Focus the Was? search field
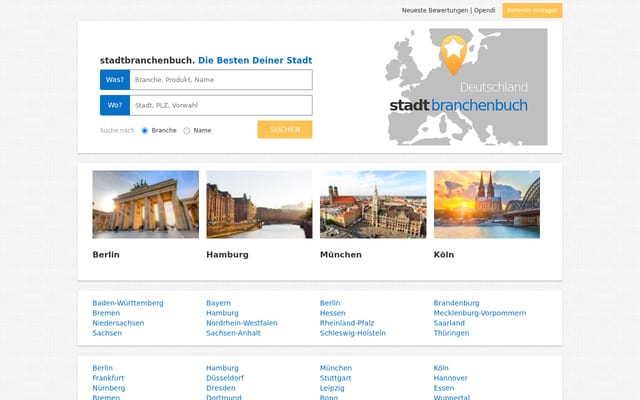Image resolution: width=640 pixels, height=400 pixels. [x=221, y=80]
